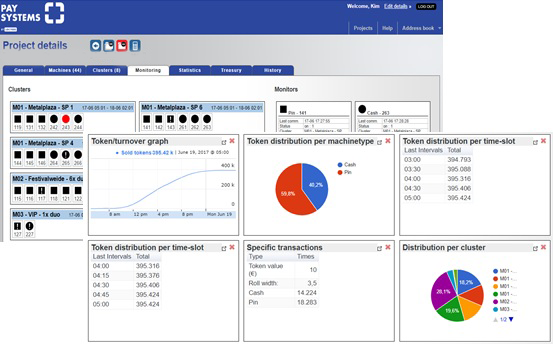Toggle the Cash legend entry in pie chart
The width and height of the screenshot is (553, 362).
[346, 164]
